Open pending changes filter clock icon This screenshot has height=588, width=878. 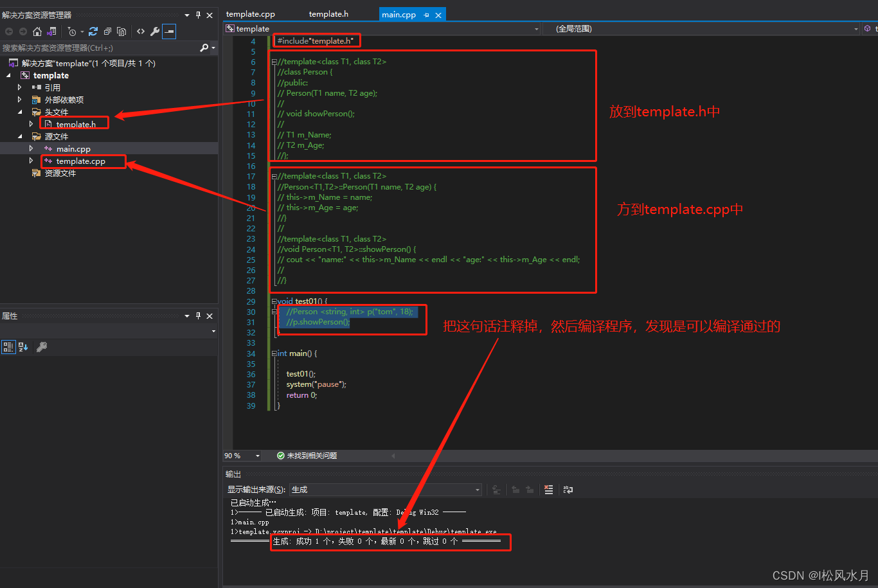pos(72,31)
